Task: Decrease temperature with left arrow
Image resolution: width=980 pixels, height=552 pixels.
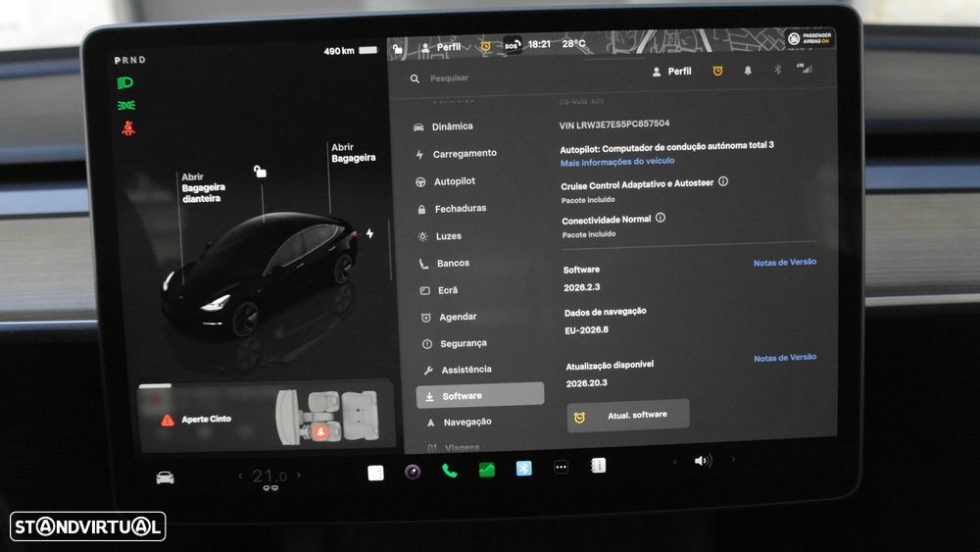Action: click(241, 476)
